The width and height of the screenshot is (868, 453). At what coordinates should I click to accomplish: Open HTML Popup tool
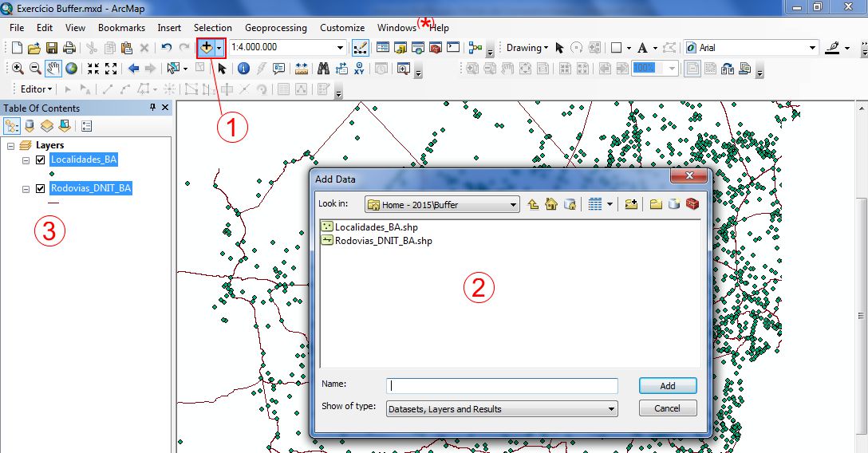point(279,69)
